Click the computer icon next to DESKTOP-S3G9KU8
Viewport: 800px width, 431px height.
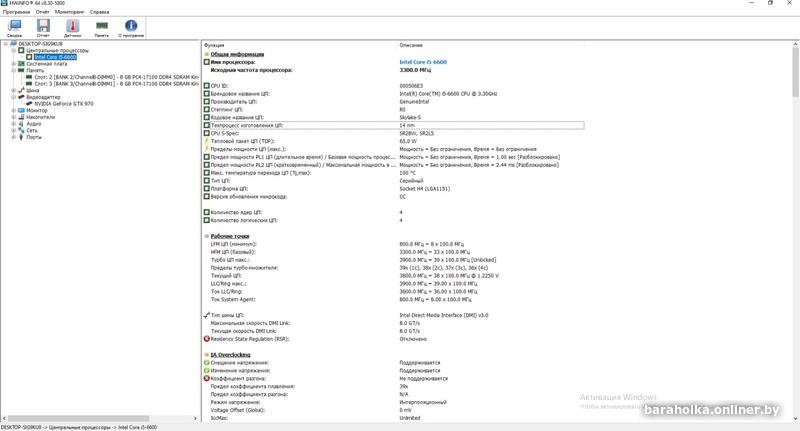coord(13,44)
